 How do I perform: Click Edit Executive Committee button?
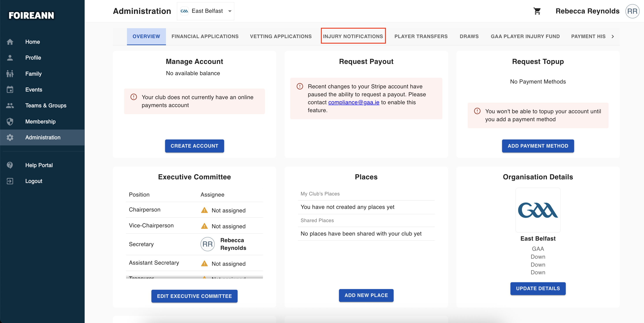point(194,296)
